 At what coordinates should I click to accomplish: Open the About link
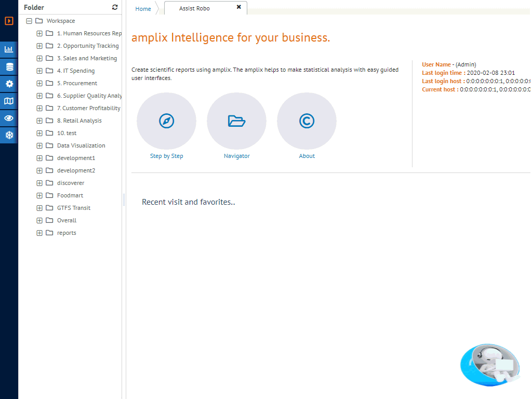click(307, 156)
